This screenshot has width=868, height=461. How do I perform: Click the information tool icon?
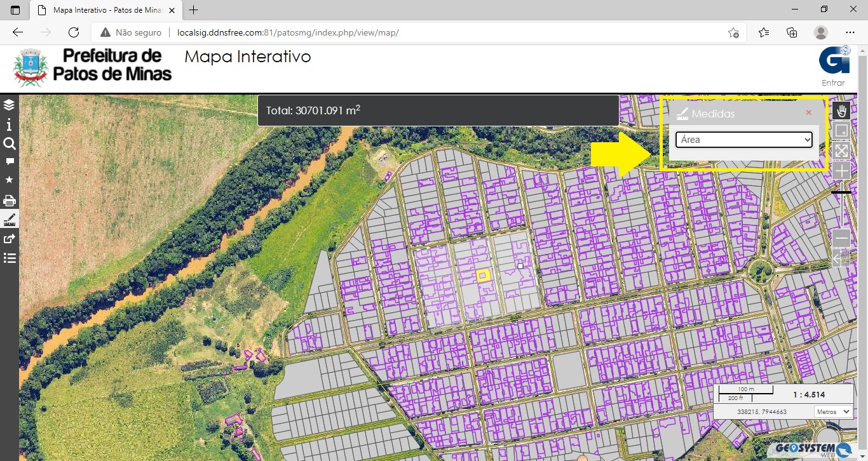tap(9, 124)
